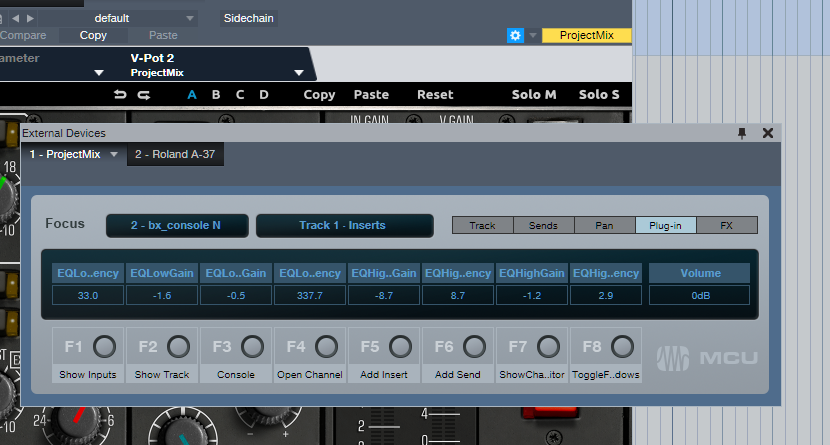Select the FX mode tab

[727, 225]
